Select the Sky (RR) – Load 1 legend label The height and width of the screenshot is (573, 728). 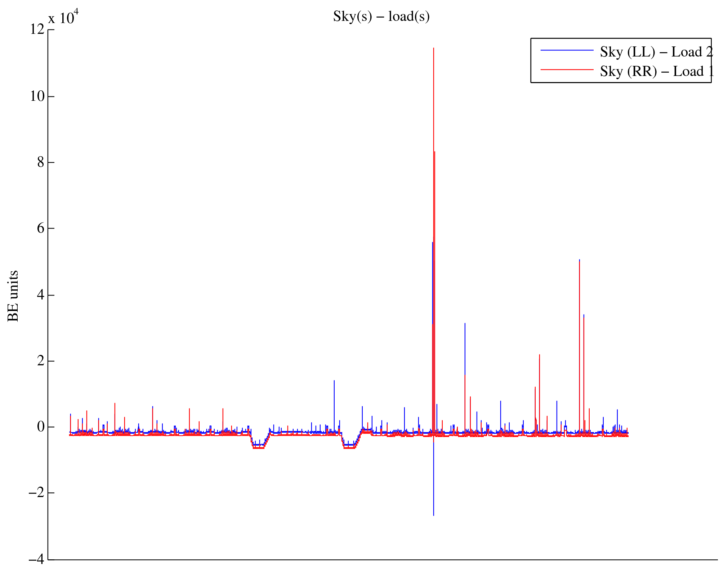656,71
